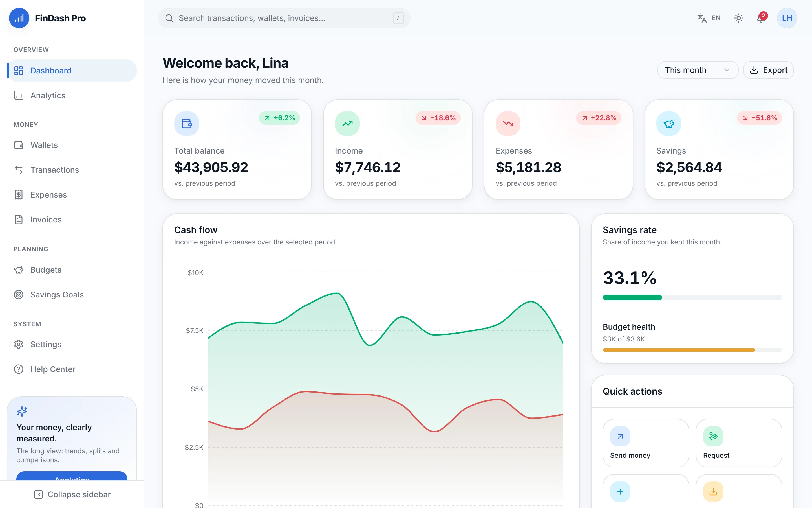Click the Expenses sidebar receipt icon

tap(19, 195)
